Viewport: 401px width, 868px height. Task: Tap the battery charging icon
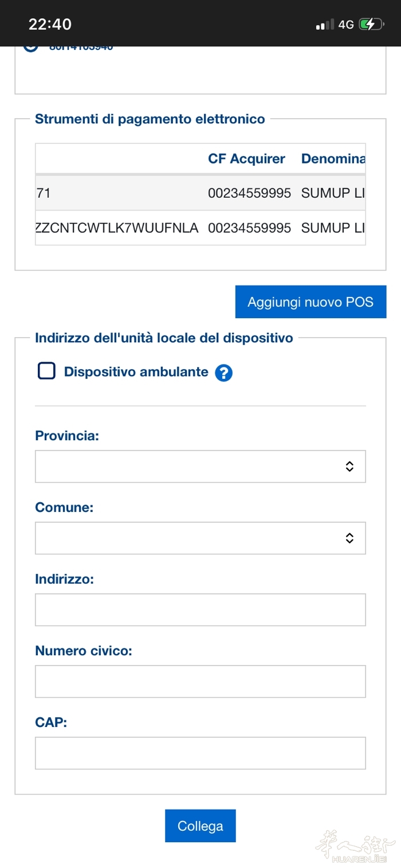pos(371,24)
